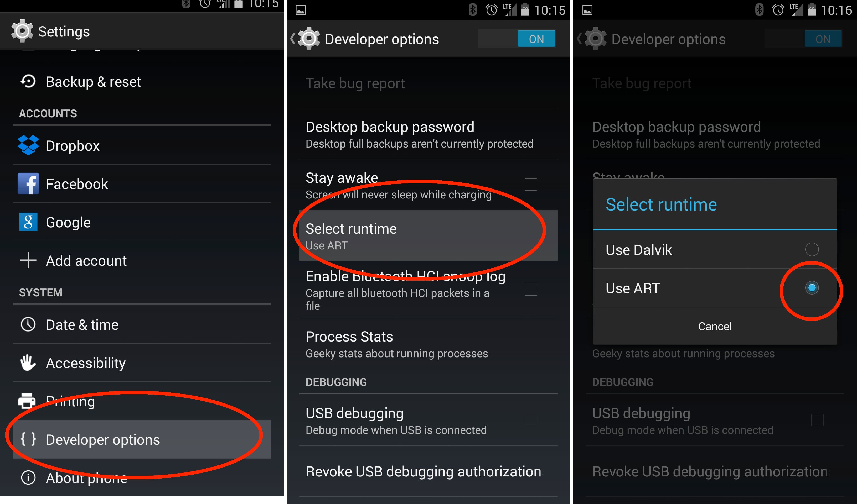
Task: Enable the Stay awake checkbox
Action: (x=530, y=185)
